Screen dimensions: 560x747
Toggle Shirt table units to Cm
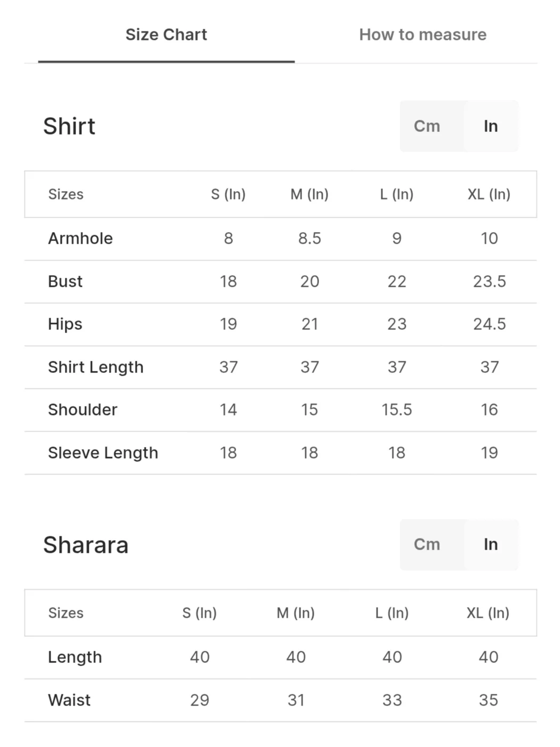(x=427, y=126)
